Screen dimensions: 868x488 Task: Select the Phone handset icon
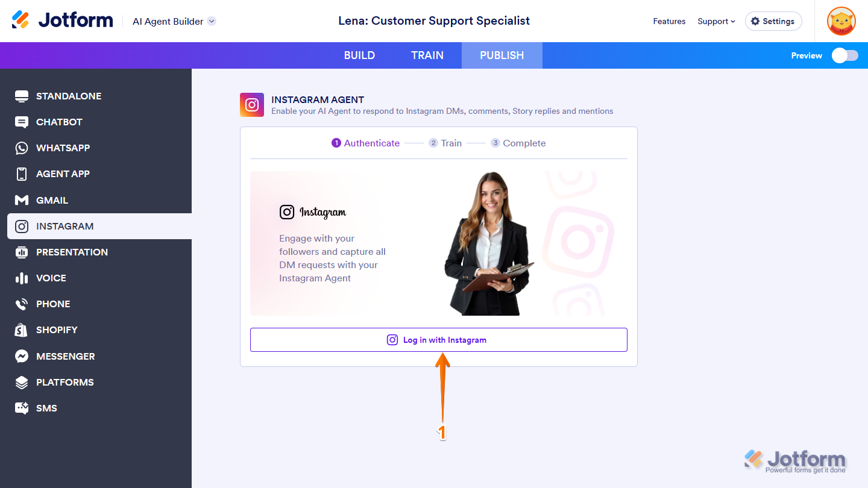(x=22, y=304)
